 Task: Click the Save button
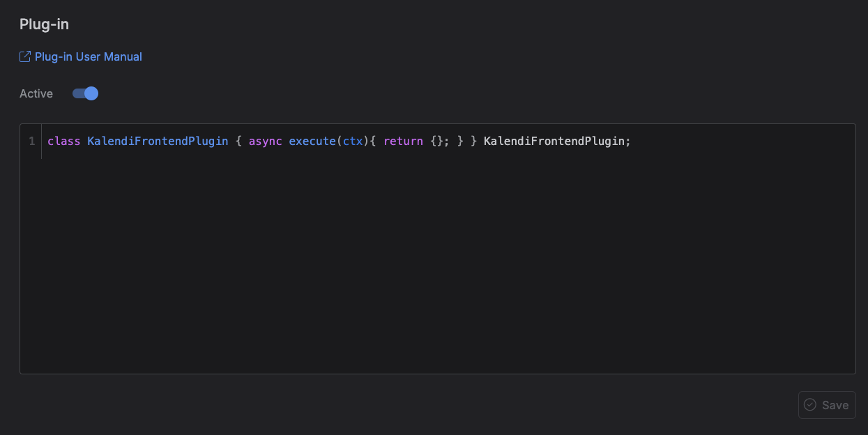point(827,405)
